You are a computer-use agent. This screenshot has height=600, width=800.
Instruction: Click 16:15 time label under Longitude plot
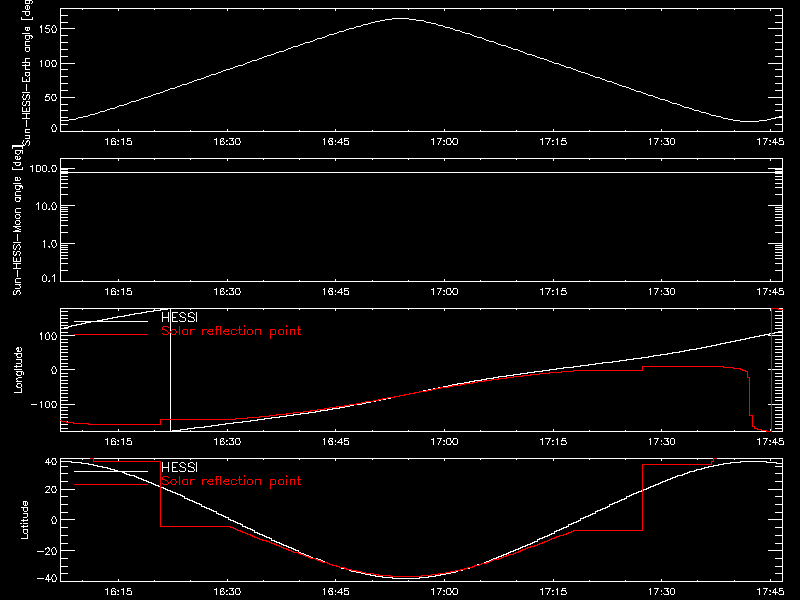point(118,442)
